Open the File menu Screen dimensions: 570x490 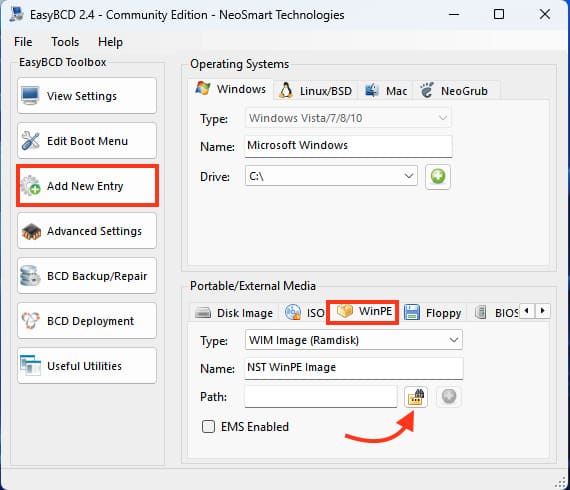[23, 42]
